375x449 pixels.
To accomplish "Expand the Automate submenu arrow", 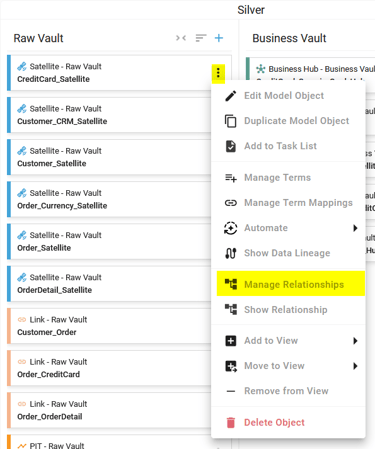I will [355, 228].
